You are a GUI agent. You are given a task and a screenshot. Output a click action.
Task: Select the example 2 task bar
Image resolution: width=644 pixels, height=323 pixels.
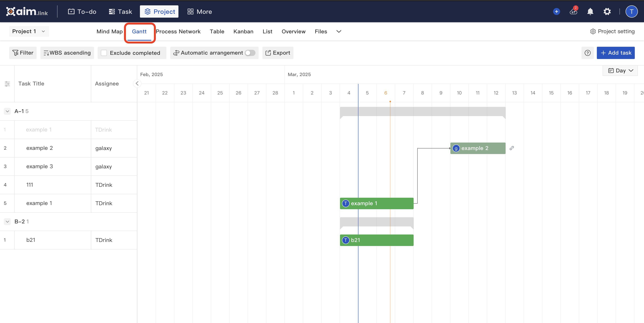(477, 148)
